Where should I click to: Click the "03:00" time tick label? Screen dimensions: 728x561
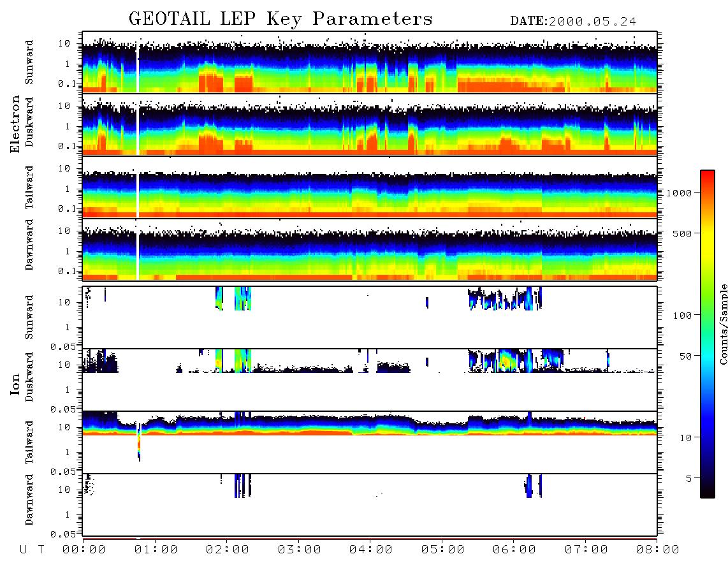pos(300,550)
